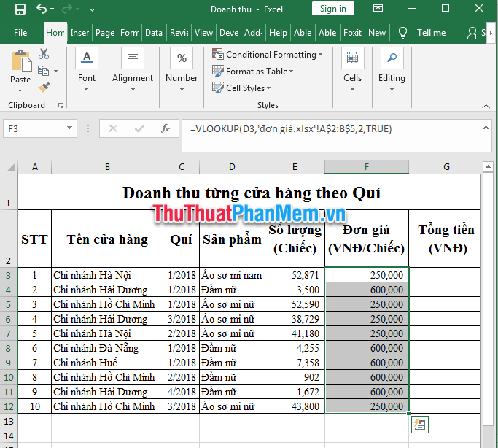The height and width of the screenshot is (448, 498).
Task: Click the Undo arrow icon
Action: point(42,9)
